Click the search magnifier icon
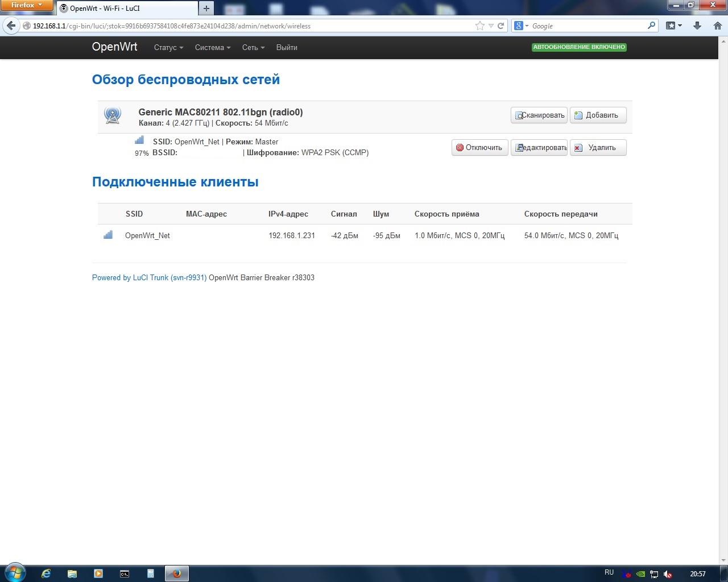 (651, 26)
